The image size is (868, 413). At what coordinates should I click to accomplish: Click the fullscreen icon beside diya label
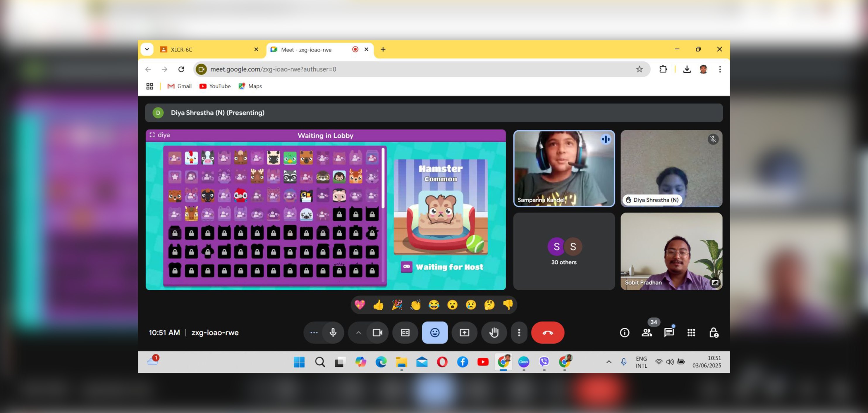152,135
